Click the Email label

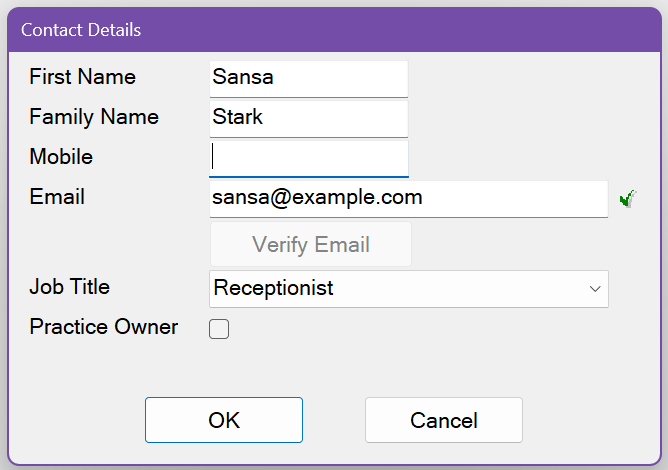(x=57, y=197)
